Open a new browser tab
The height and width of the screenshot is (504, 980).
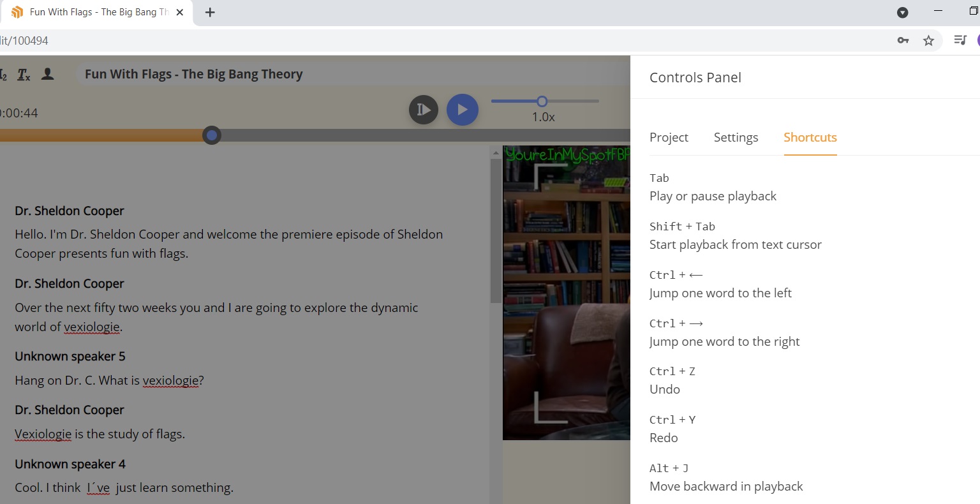(210, 12)
